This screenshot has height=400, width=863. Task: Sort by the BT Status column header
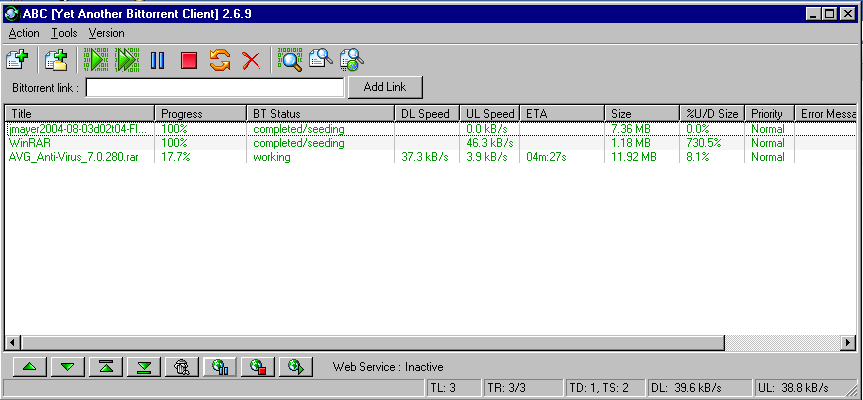point(321,114)
